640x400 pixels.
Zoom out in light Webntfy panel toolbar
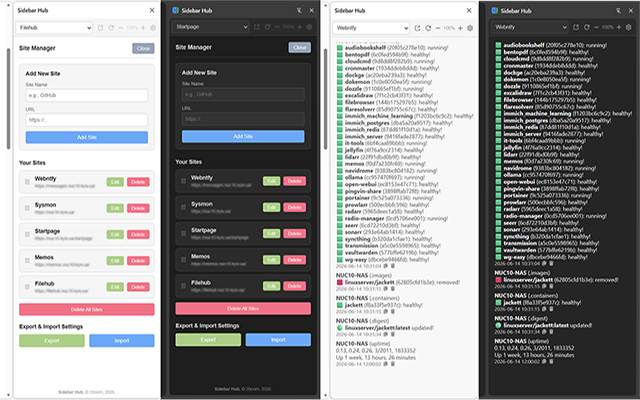click(438, 28)
